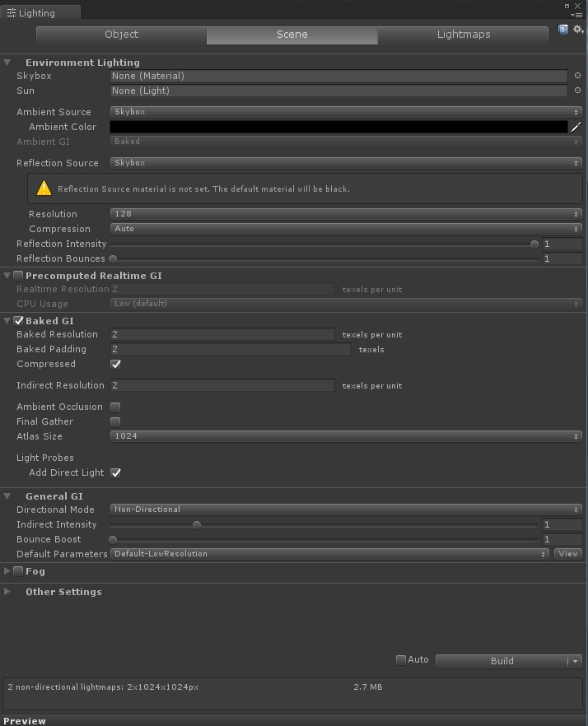
Task: Switch to the Object tab
Action: (x=121, y=35)
